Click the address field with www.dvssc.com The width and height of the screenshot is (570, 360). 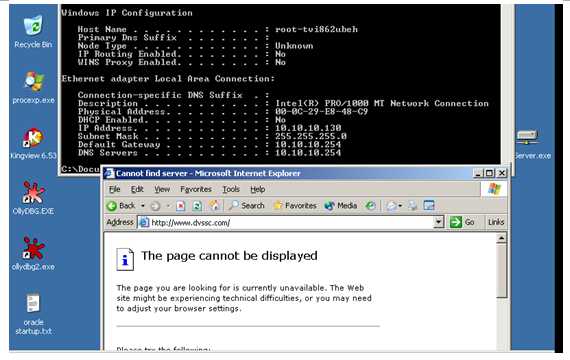pos(285,223)
